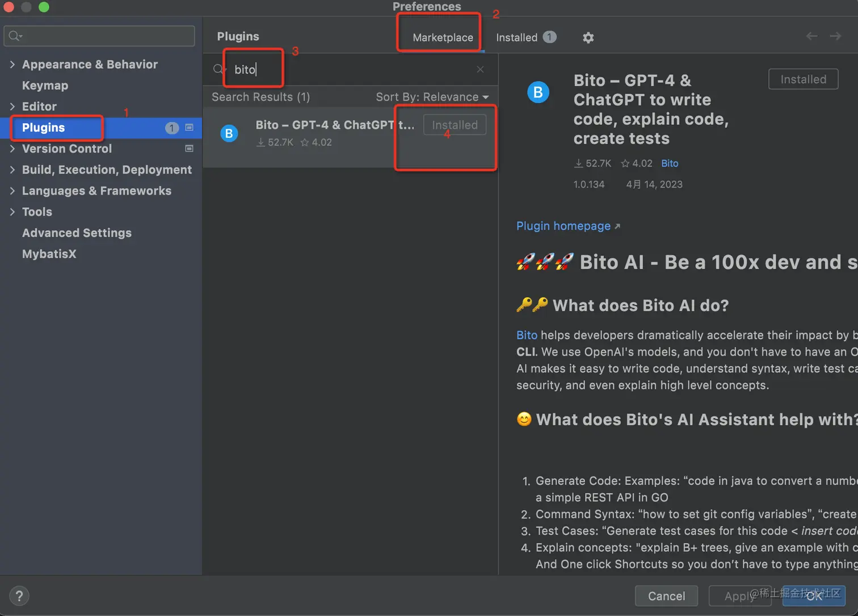Image resolution: width=858 pixels, height=616 pixels.
Task: Expand the Editor settings section
Action: pos(12,107)
